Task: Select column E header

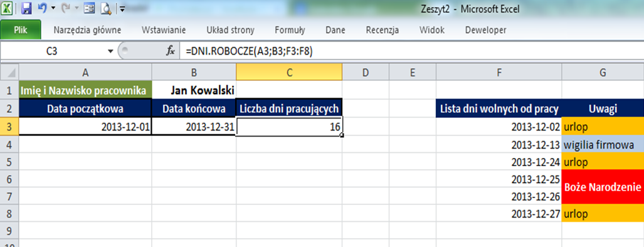Action: point(413,73)
